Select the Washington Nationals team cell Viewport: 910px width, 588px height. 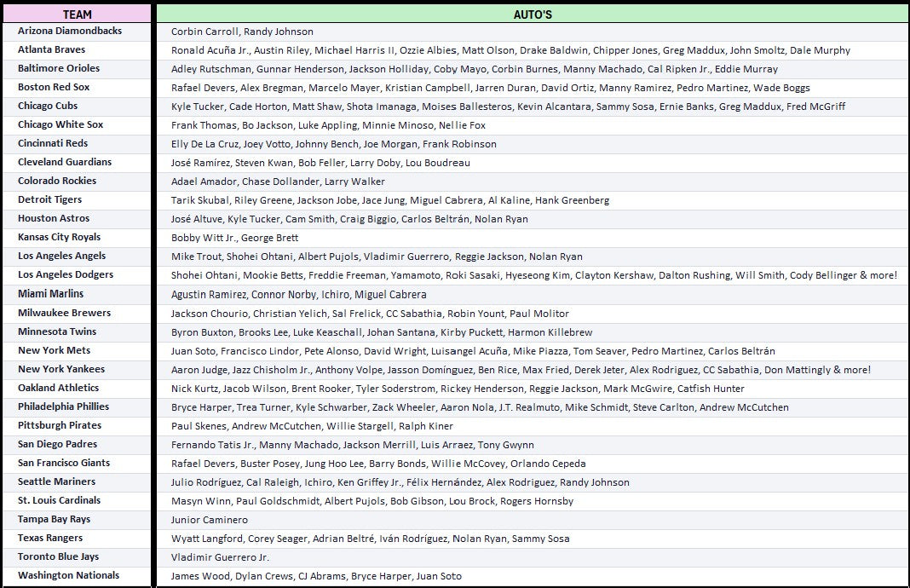point(77,576)
